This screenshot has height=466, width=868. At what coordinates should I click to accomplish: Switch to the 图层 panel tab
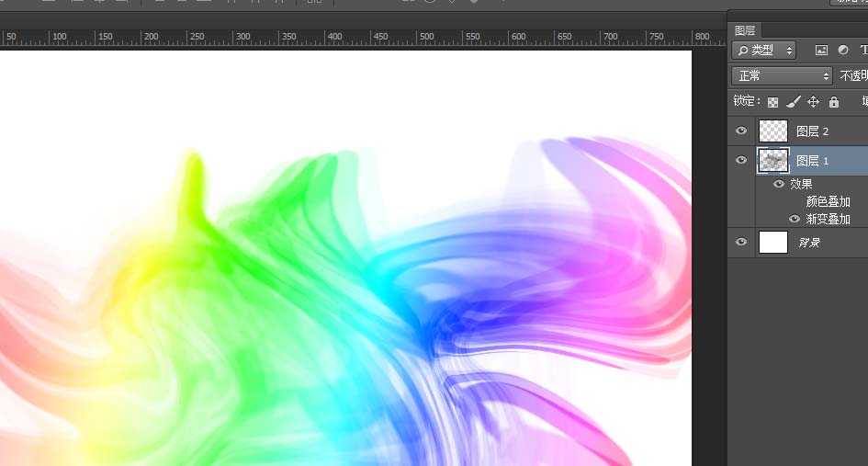click(745, 30)
